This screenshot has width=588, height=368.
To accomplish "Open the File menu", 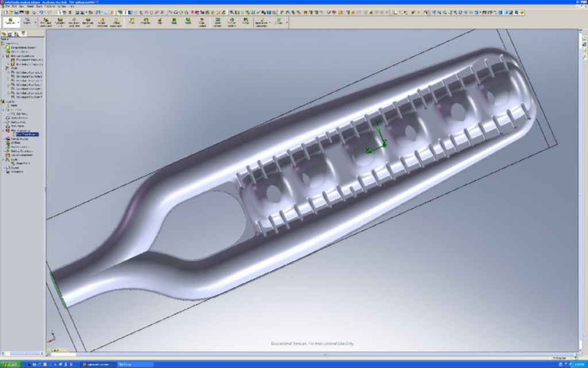I will pos(6,6).
